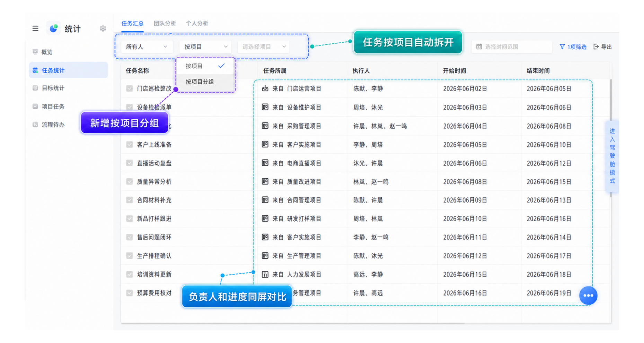Click the vertical scrollbar of the table

point(611,139)
